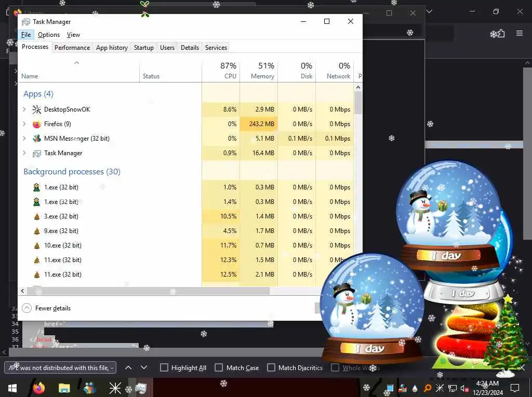Click the icon of 1.exe using 1.0% CPU
Viewport: 532px width, 397px height.
[x=37, y=187]
